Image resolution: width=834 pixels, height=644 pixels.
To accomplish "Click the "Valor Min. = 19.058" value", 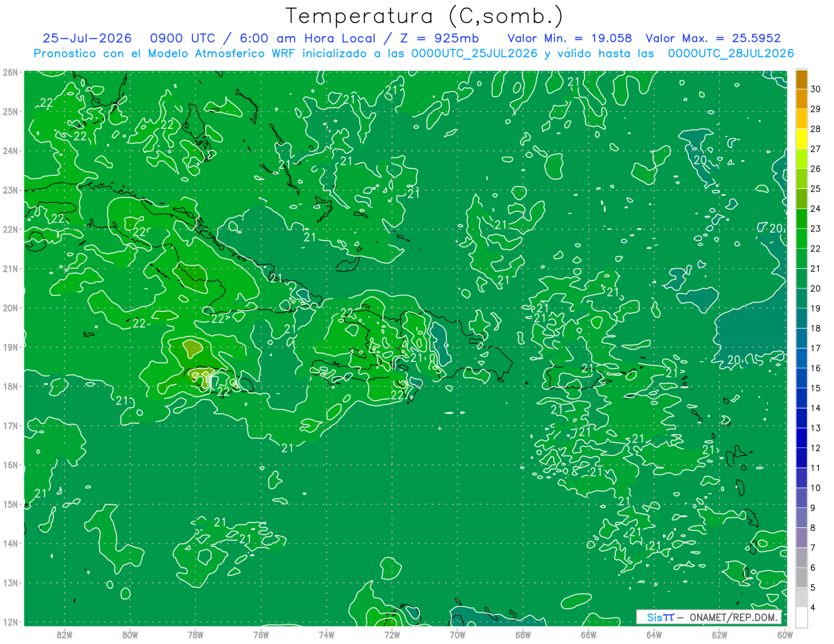I will pyautogui.click(x=570, y=38).
